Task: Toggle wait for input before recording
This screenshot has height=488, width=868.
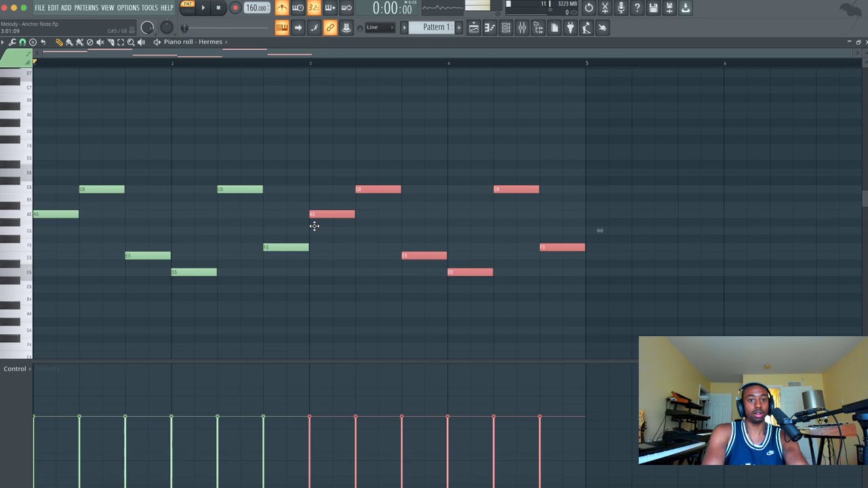Action: click(298, 8)
